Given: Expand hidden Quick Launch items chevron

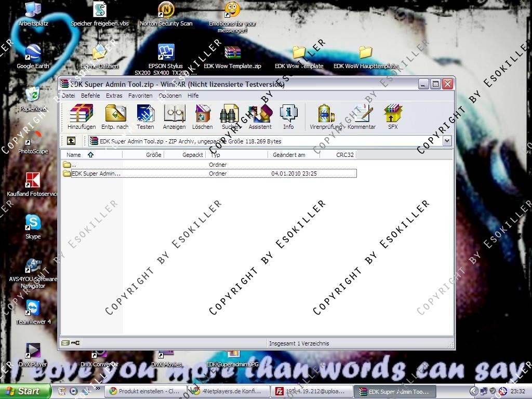Looking at the screenshot, I should pos(98,389).
